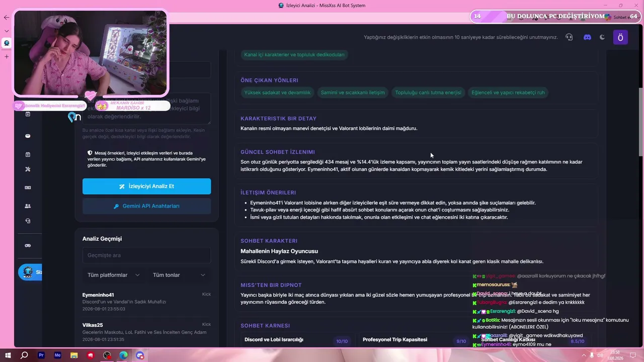Expand the browser sidebar chevron
The width and height of the screenshot is (644, 362).
click(x=6, y=31)
